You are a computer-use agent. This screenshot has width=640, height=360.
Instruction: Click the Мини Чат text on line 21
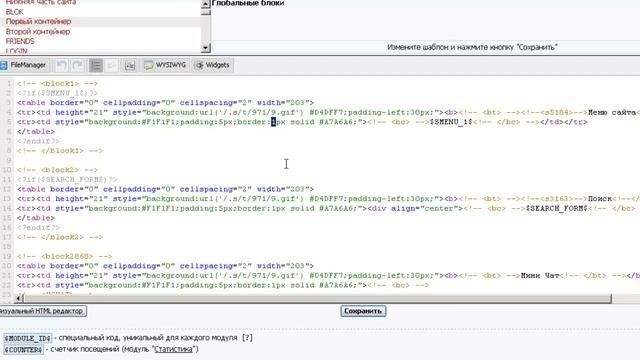pyautogui.click(x=540, y=276)
